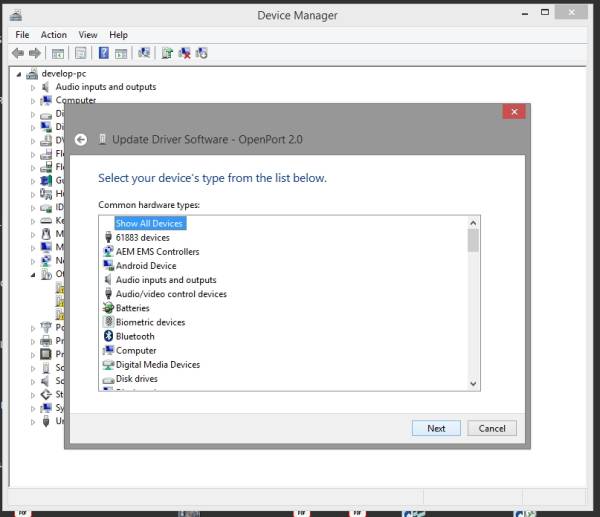Select the Bluetooth icon in the list
Image resolution: width=600 pixels, height=517 pixels.
click(108, 336)
